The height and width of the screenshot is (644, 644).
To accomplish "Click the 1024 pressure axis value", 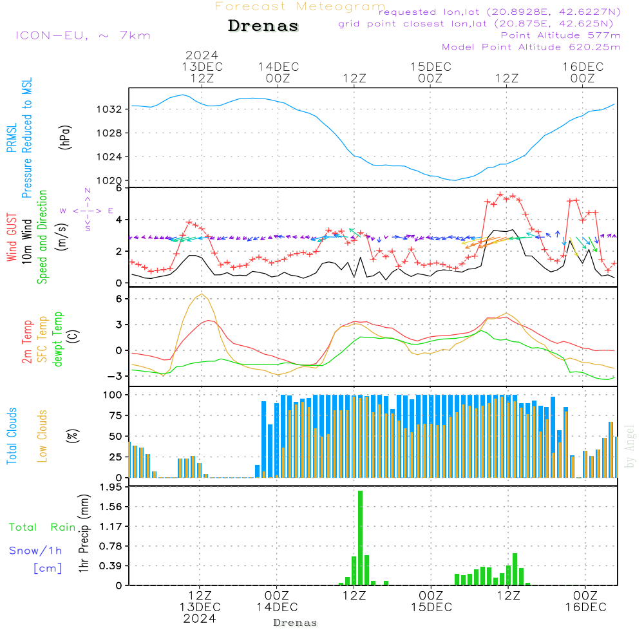I will coord(109,157).
